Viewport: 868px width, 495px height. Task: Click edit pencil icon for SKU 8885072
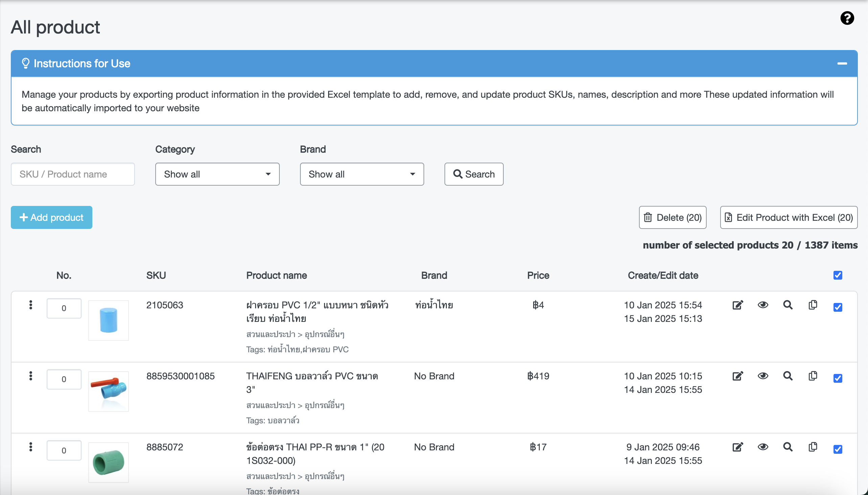[x=737, y=447]
